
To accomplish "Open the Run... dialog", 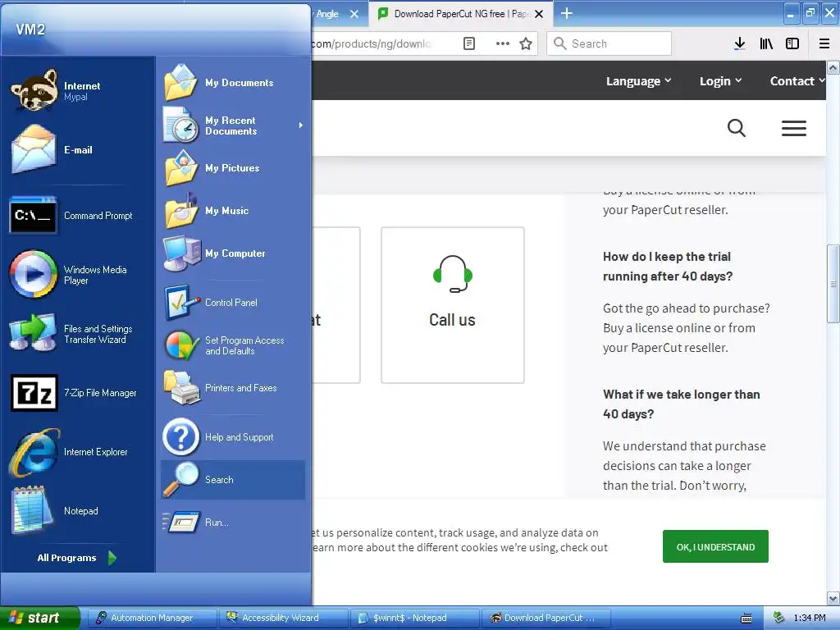I will coord(232,523).
